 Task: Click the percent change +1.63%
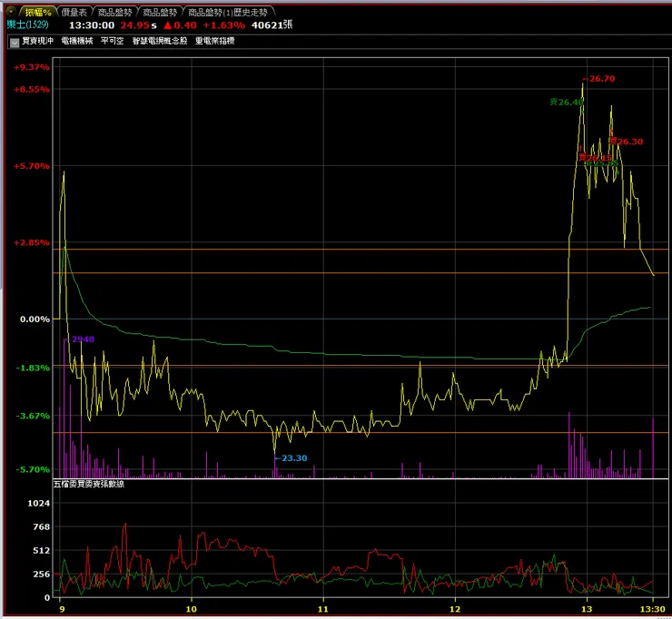pos(223,25)
